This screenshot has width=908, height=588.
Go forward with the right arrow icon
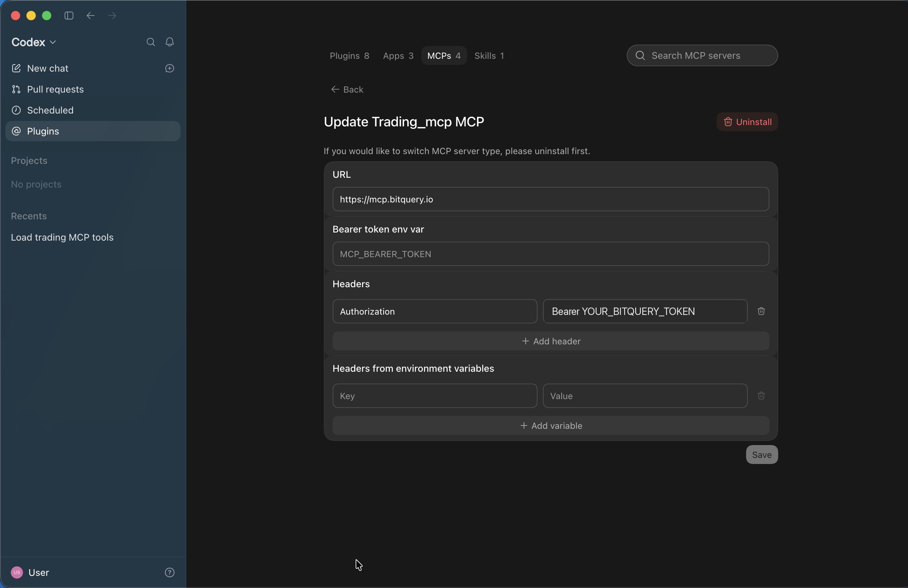112,16
